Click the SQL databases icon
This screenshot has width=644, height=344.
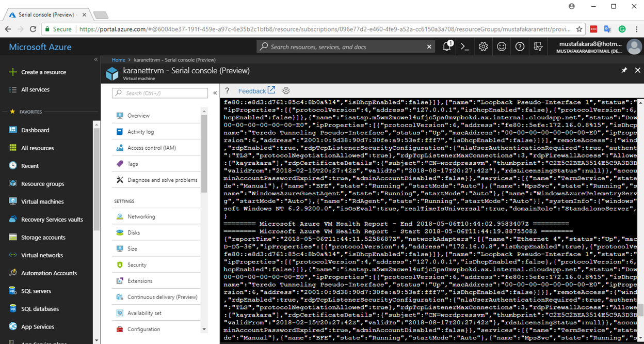13,309
